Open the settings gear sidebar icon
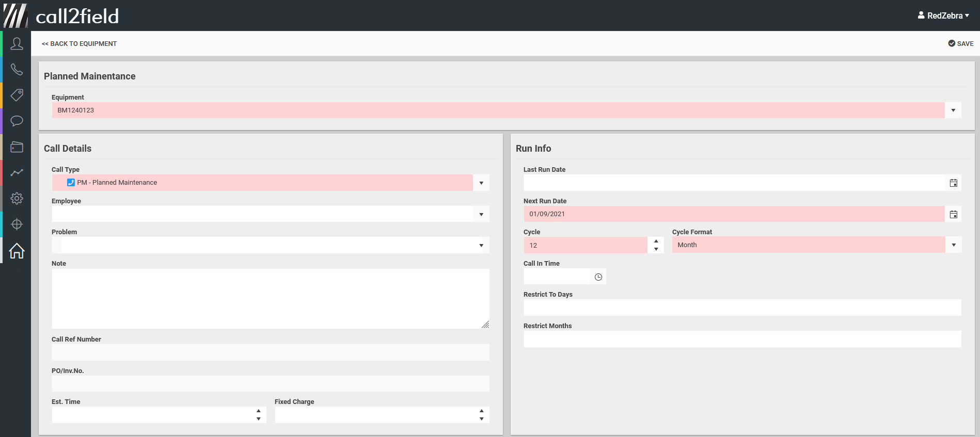The width and height of the screenshot is (980, 437). (17, 199)
